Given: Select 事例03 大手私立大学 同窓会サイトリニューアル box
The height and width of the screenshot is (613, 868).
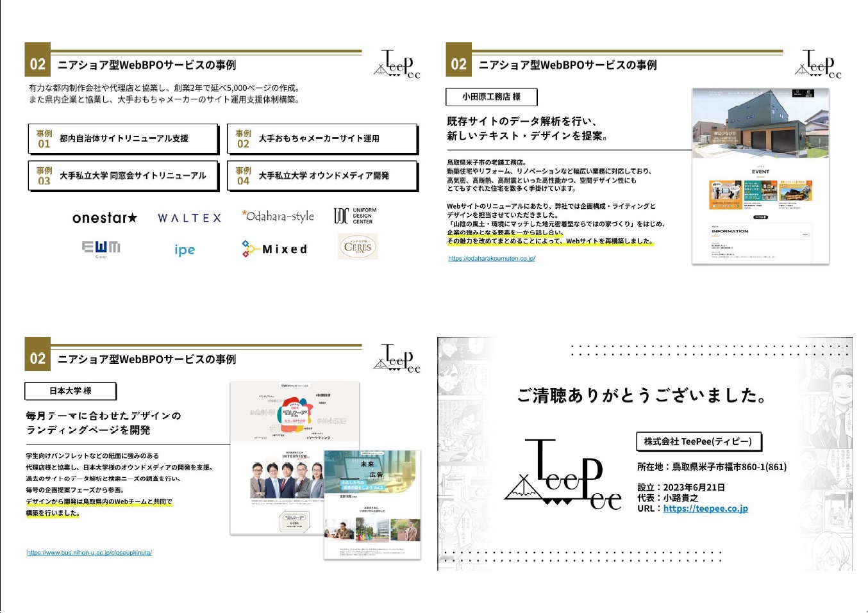Looking at the screenshot, I should tap(123, 176).
